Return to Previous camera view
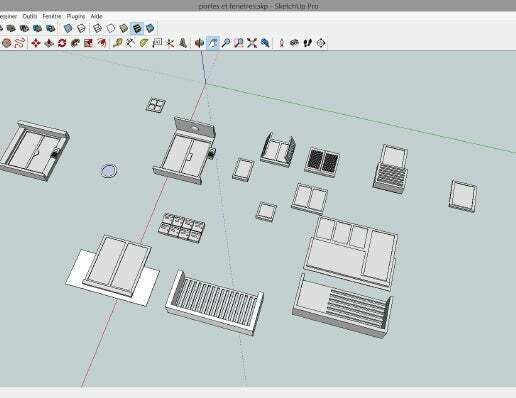This screenshot has width=516, height=398. [x=265, y=43]
